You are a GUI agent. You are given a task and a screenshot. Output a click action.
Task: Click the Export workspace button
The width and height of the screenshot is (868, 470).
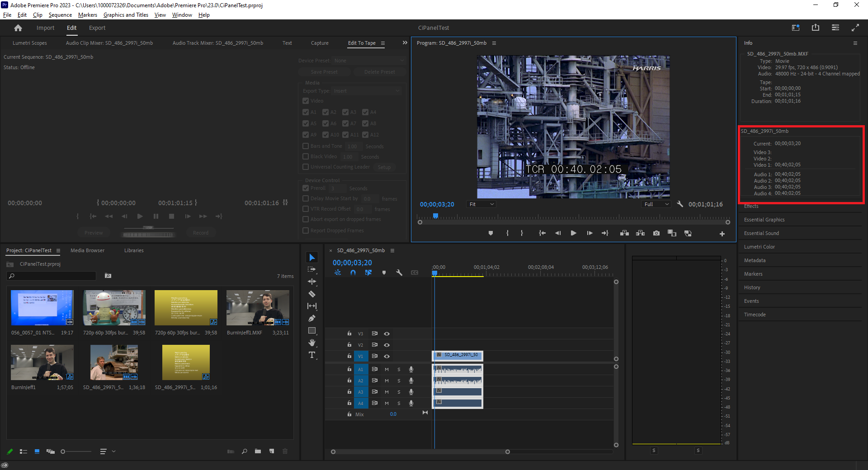click(97, 28)
